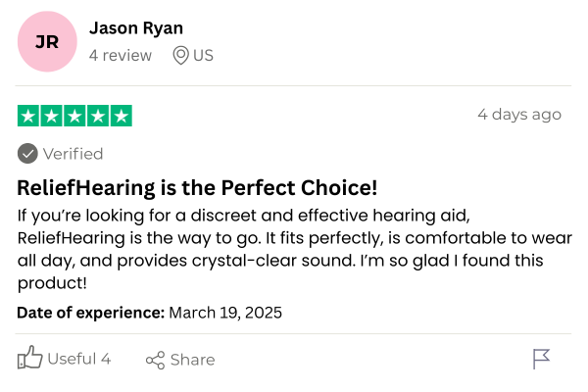Mark review as helpful via "Useful 4"
Image resolution: width=588 pixels, height=392 pixels.
click(x=78, y=360)
